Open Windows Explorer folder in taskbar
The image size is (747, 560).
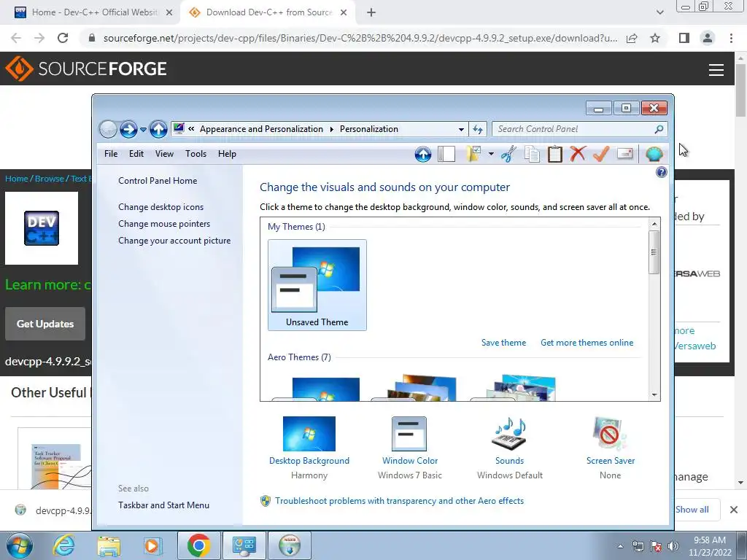(x=109, y=545)
